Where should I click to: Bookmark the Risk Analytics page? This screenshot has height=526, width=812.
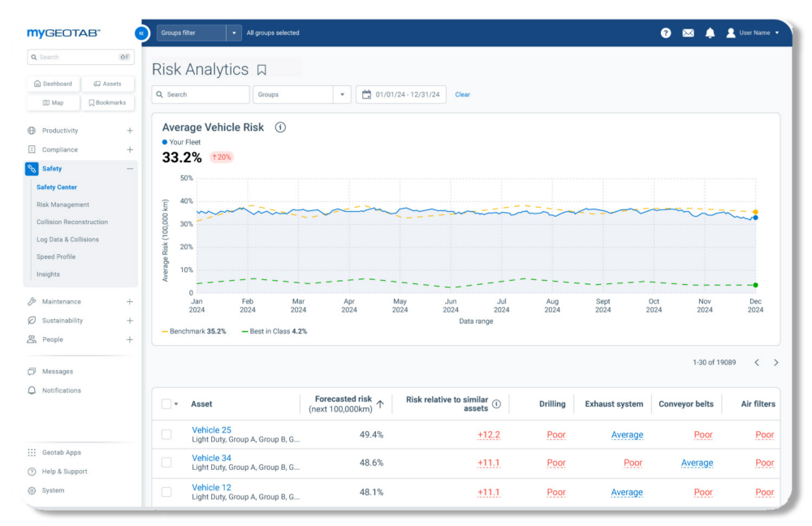click(261, 70)
